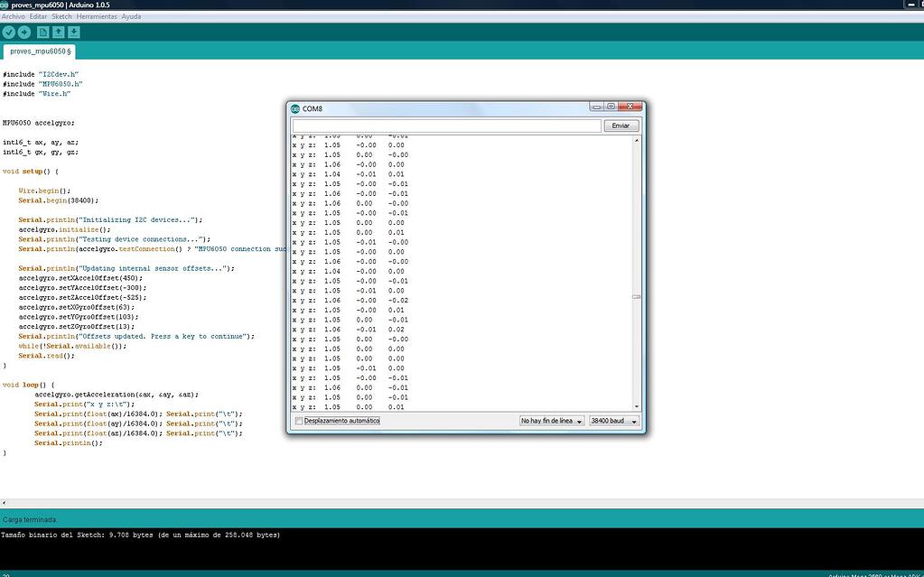Image resolution: width=924 pixels, height=577 pixels.
Task: Click the 'accelgyro.getAcceleration' code line
Action: pos(117,395)
